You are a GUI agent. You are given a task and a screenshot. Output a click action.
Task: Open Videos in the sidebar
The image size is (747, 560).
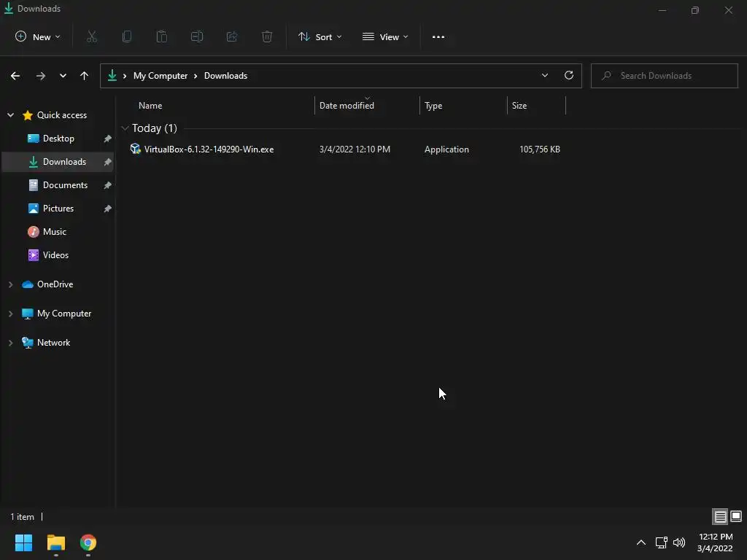pyautogui.click(x=58, y=255)
